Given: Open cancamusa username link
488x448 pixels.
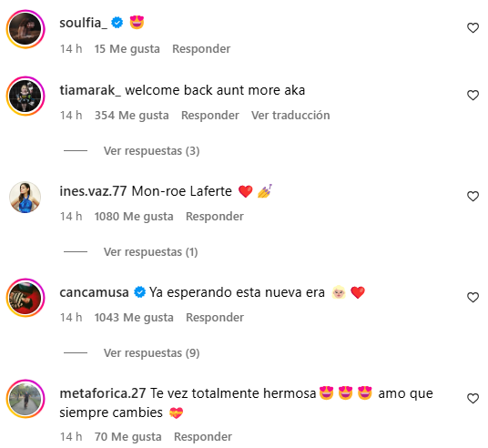Looking at the screenshot, I should coord(94,292).
